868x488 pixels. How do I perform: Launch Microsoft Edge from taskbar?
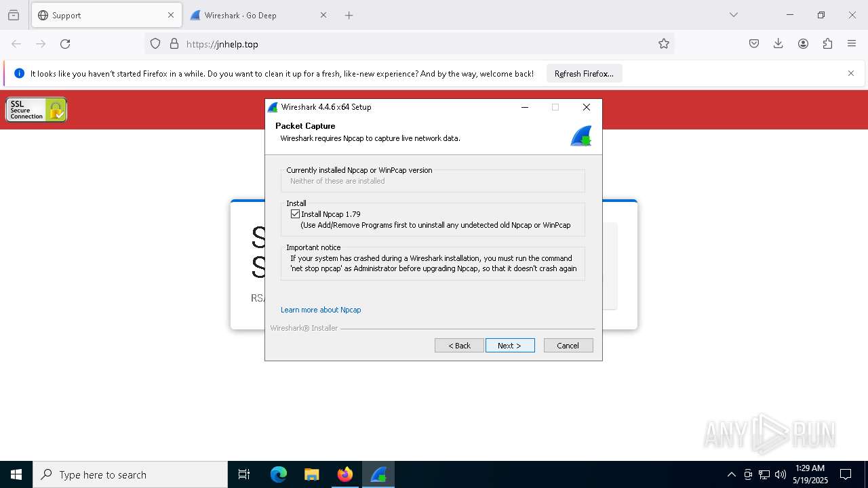point(279,474)
